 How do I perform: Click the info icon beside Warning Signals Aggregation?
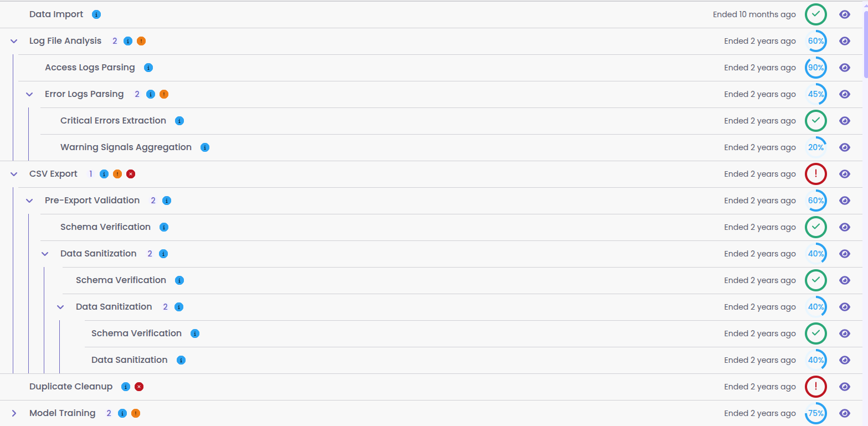(x=205, y=147)
